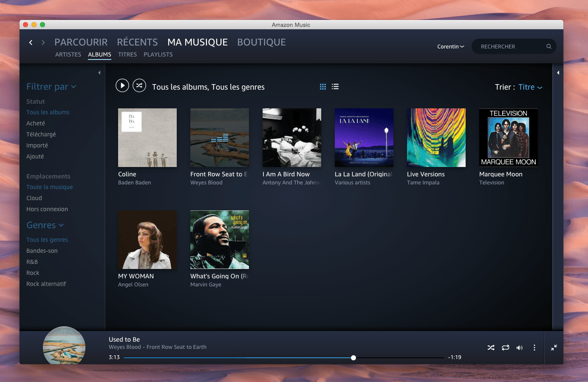Adjust volume with the speaker icon

[520, 348]
